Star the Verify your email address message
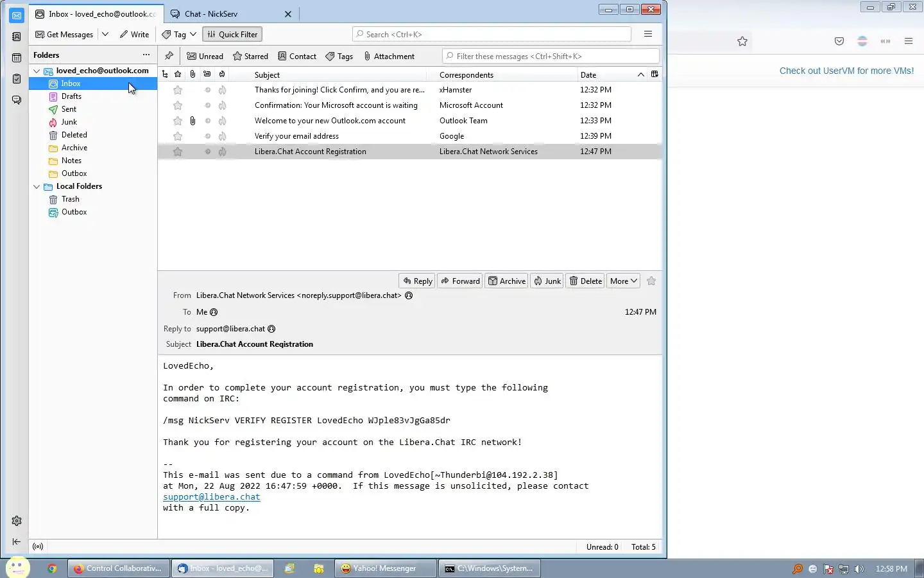 tap(178, 136)
